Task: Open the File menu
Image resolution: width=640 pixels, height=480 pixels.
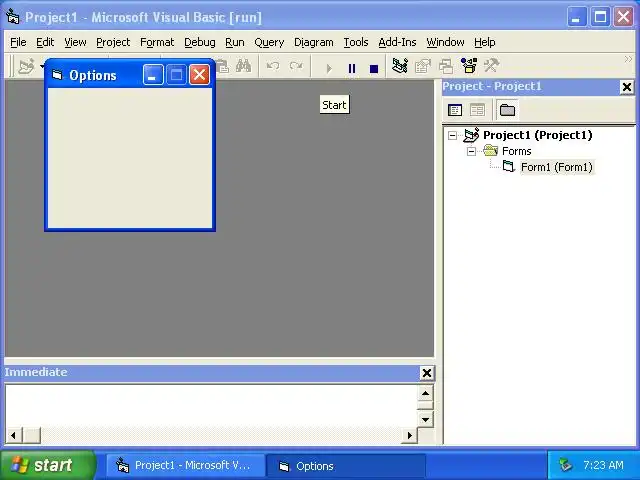Action: tap(18, 42)
